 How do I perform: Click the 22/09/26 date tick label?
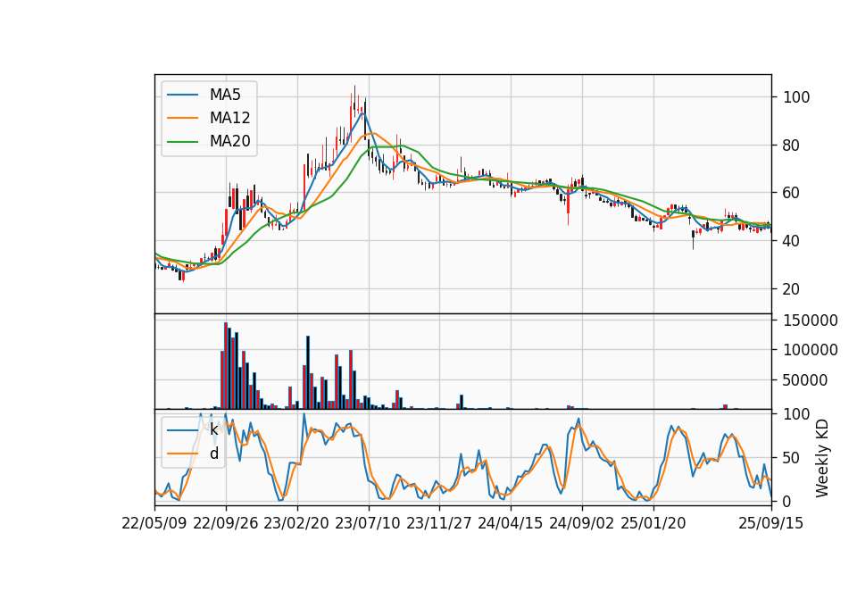[225, 523]
